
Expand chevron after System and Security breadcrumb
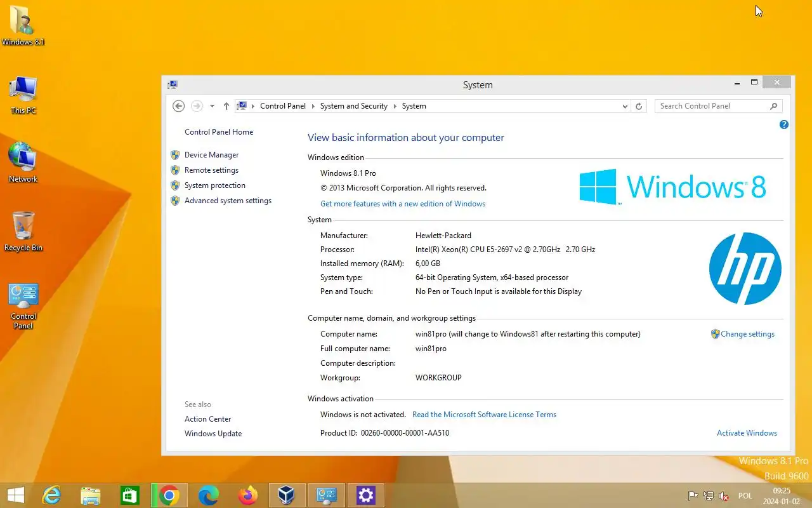[x=395, y=106]
